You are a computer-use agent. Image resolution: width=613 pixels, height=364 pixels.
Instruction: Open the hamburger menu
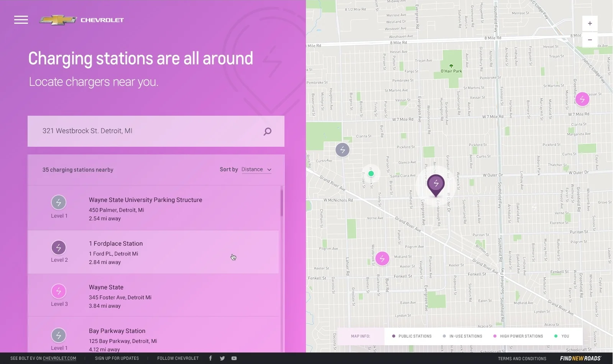click(21, 20)
